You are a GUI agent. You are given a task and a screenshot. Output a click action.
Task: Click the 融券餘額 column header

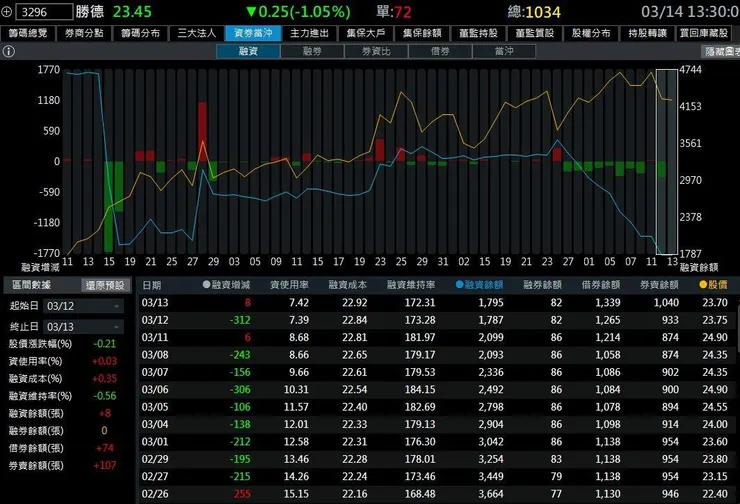pyautogui.click(x=542, y=285)
